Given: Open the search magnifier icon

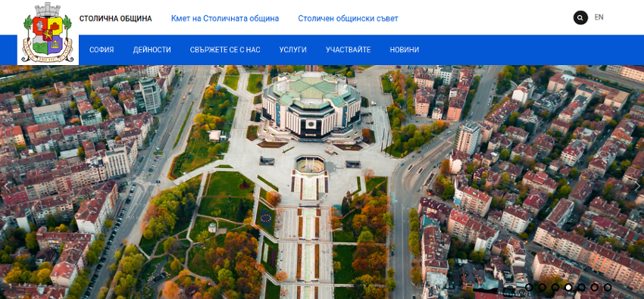Looking at the screenshot, I should tap(580, 17).
